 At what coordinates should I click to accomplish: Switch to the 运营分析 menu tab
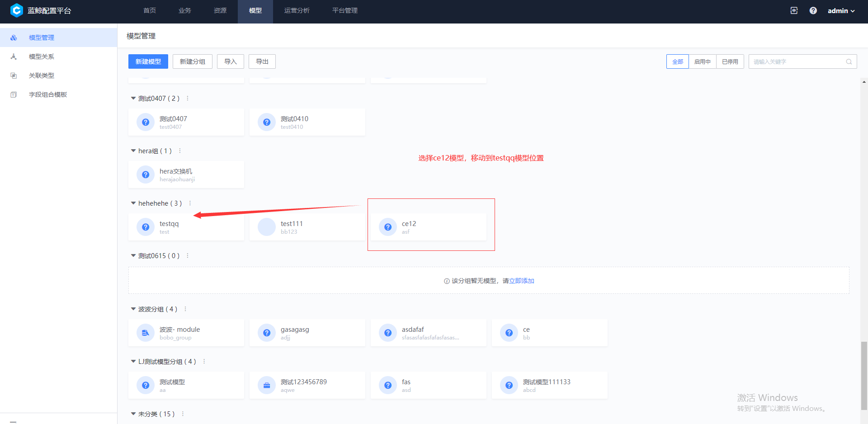tap(297, 10)
